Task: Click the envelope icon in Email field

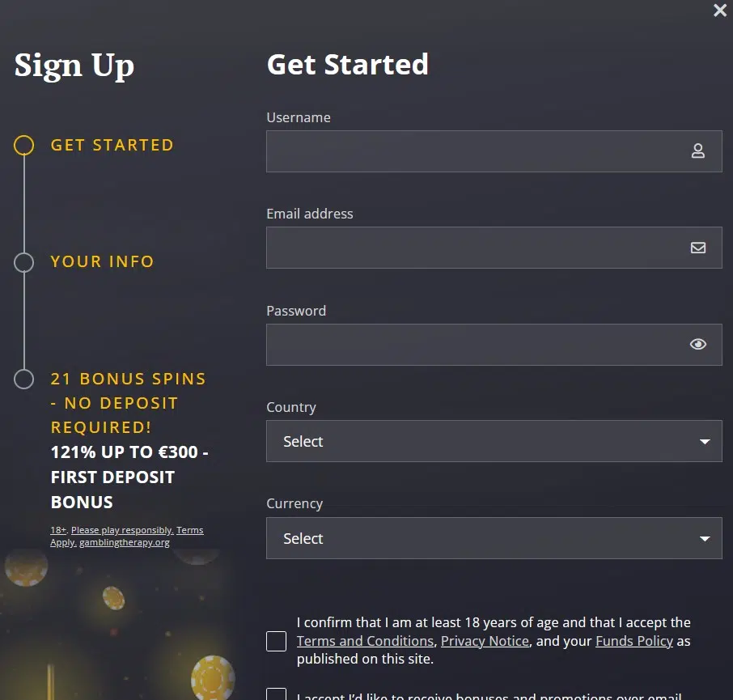Action: coord(698,248)
